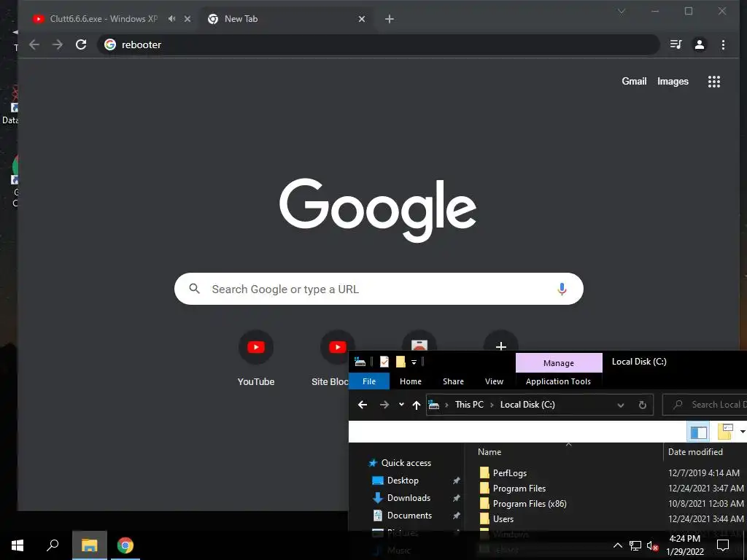
Task: Show hidden system tray icons
Action: pos(617,545)
